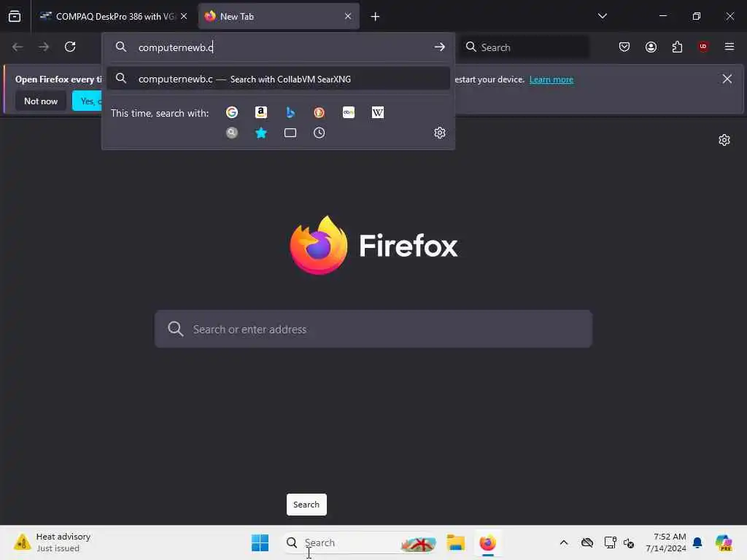Open the Extensions puzzle icon
Image resolution: width=747 pixels, height=560 pixels.
click(678, 47)
